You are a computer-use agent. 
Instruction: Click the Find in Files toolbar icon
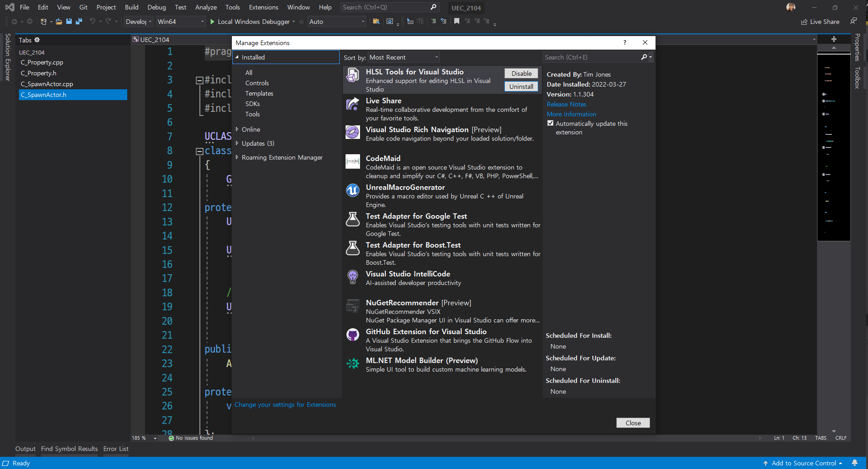click(x=376, y=21)
